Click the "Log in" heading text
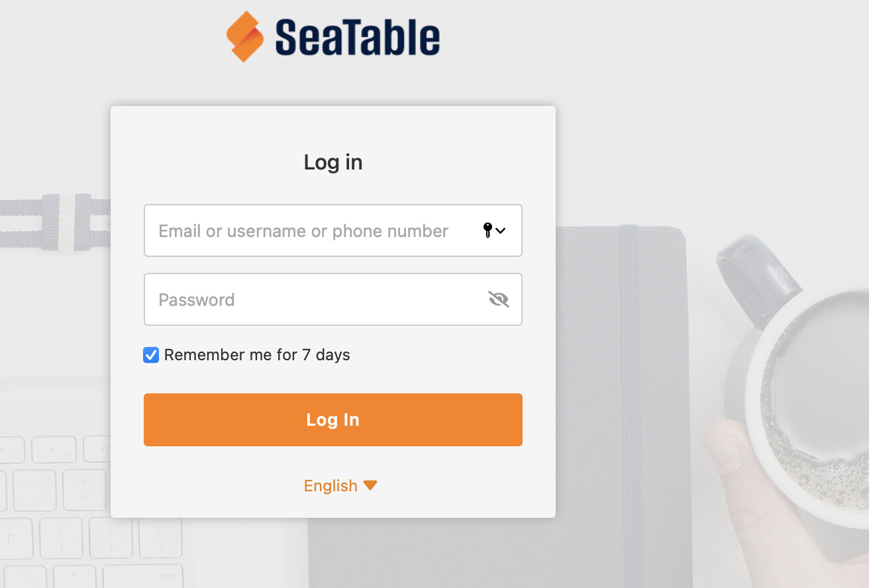869x588 pixels. [x=333, y=162]
